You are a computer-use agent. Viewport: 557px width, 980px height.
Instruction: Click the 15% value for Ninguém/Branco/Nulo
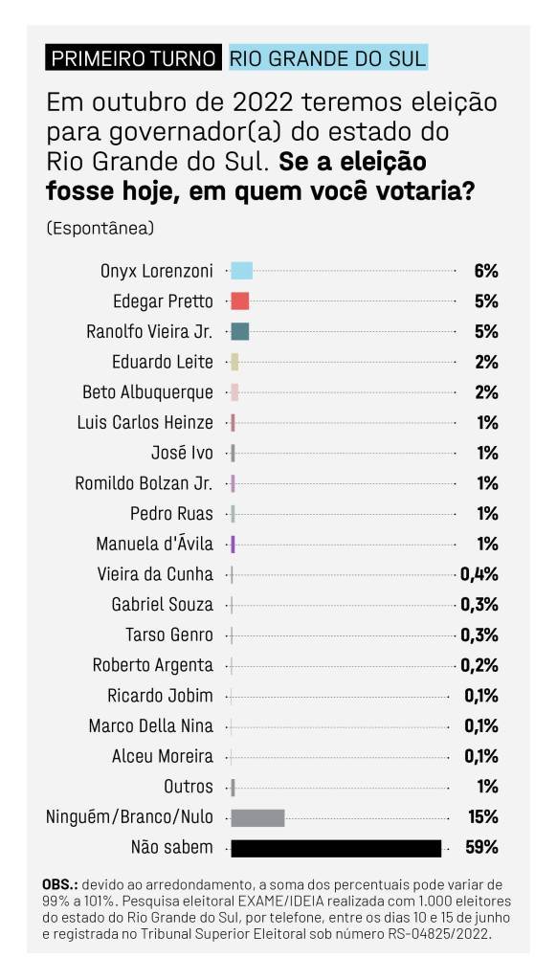click(483, 817)
